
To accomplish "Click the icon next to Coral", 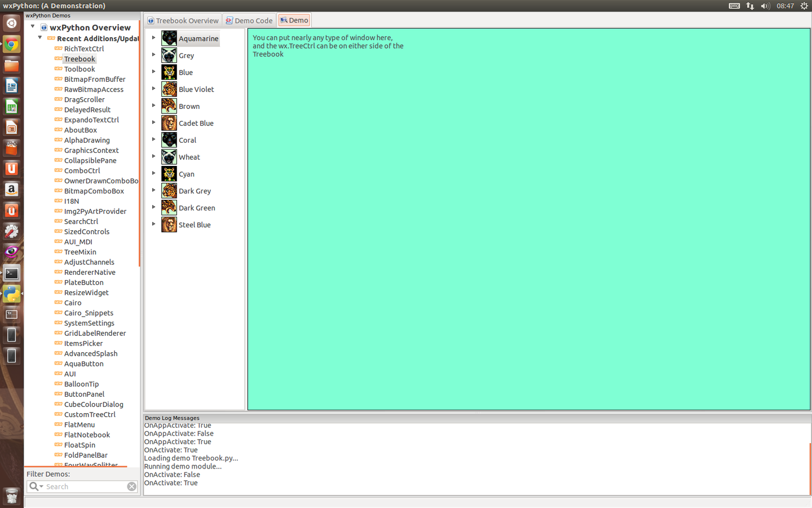I will pyautogui.click(x=169, y=140).
